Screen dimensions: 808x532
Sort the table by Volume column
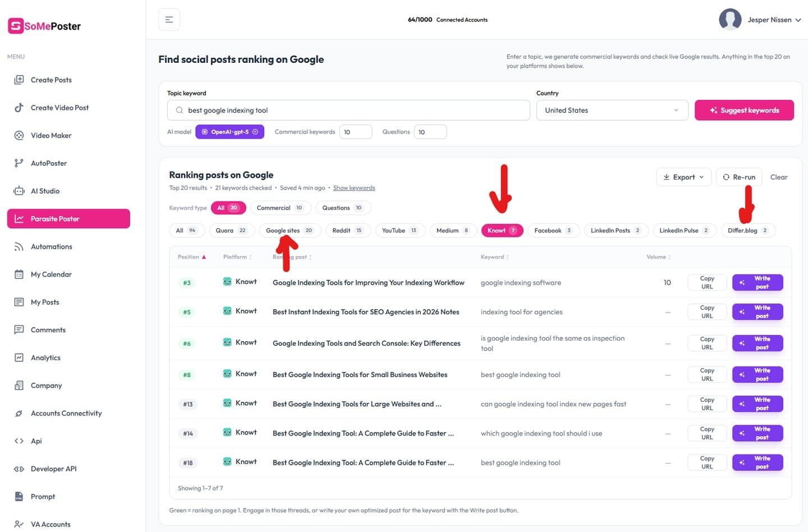[x=658, y=257]
